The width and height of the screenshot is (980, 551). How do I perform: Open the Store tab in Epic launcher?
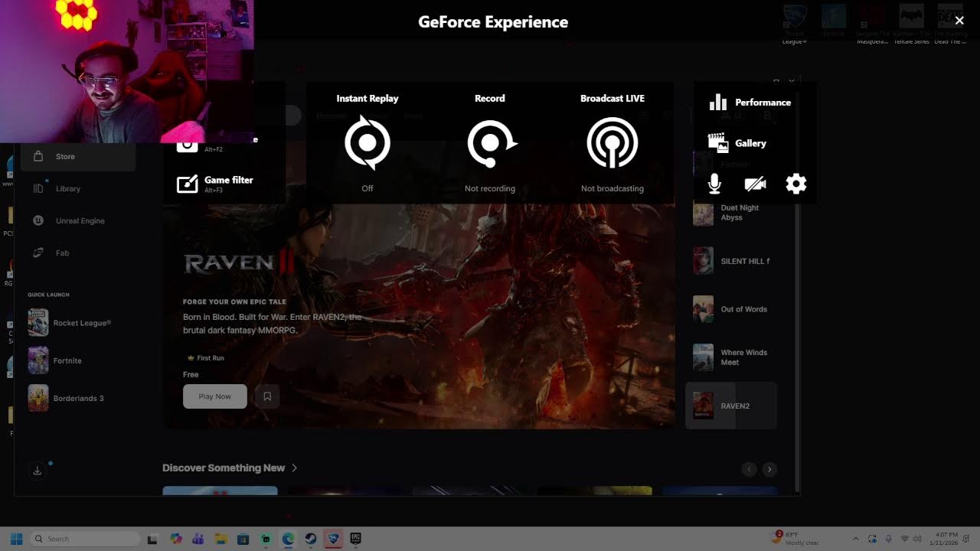tap(78, 156)
